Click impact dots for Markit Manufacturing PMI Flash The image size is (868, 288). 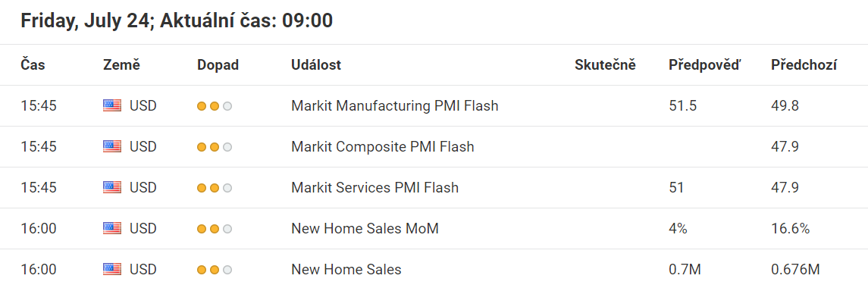215,106
